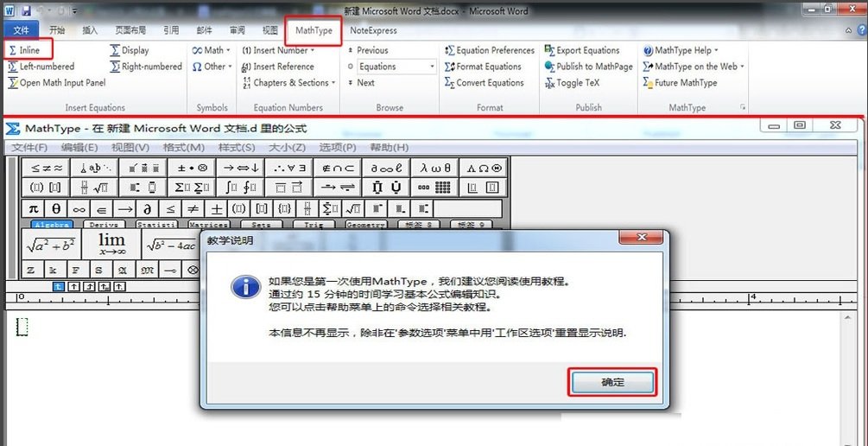Insert infinity symbol from small bar
The height and width of the screenshot is (446, 868).
click(x=79, y=208)
